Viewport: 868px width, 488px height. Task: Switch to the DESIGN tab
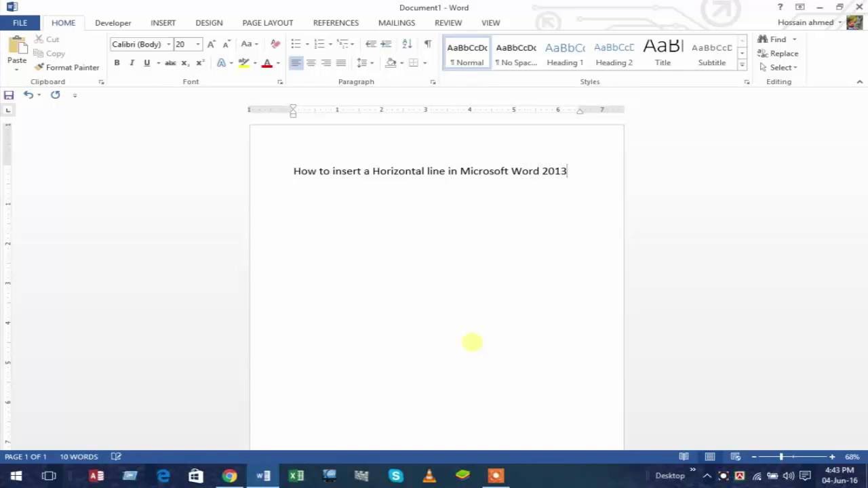(x=209, y=22)
